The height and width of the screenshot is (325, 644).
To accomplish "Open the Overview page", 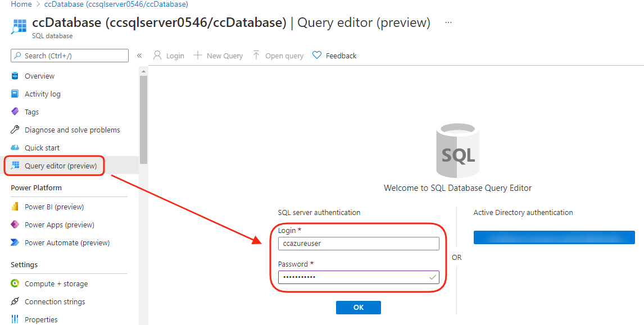I will [39, 76].
